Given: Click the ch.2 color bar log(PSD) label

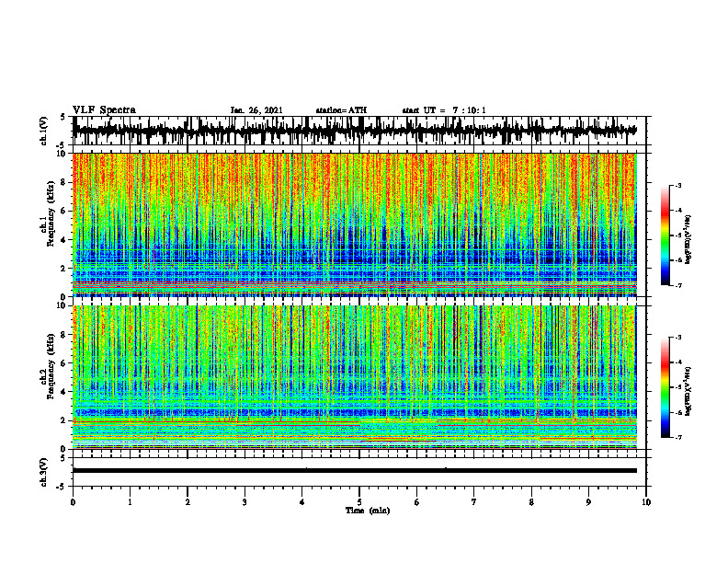Looking at the screenshot, I should tap(688, 392).
